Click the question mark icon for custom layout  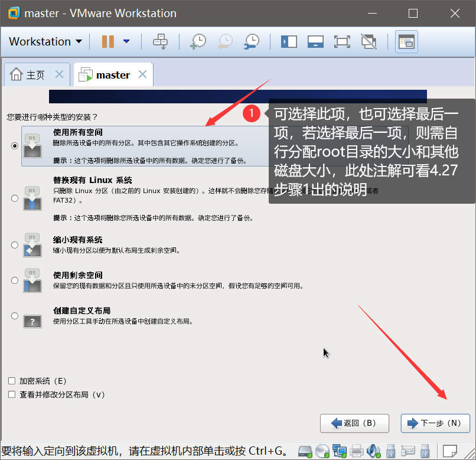coord(32,321)
